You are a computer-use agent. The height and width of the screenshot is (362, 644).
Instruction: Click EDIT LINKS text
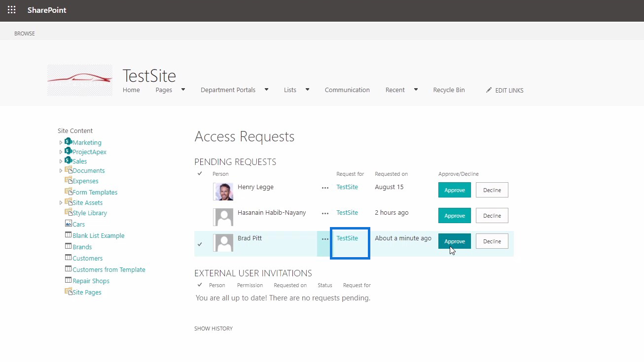pyautogui.click(x=509, y=91)
